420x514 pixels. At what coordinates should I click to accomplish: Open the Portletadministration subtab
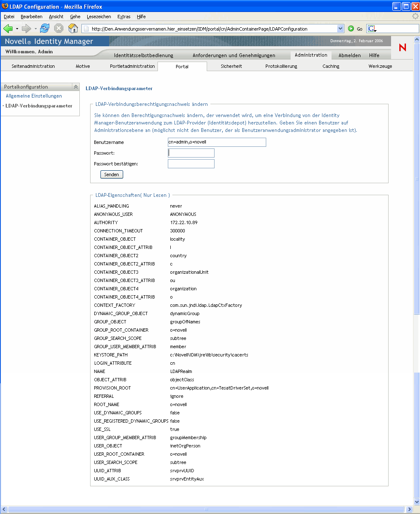[x=132, y=66]
